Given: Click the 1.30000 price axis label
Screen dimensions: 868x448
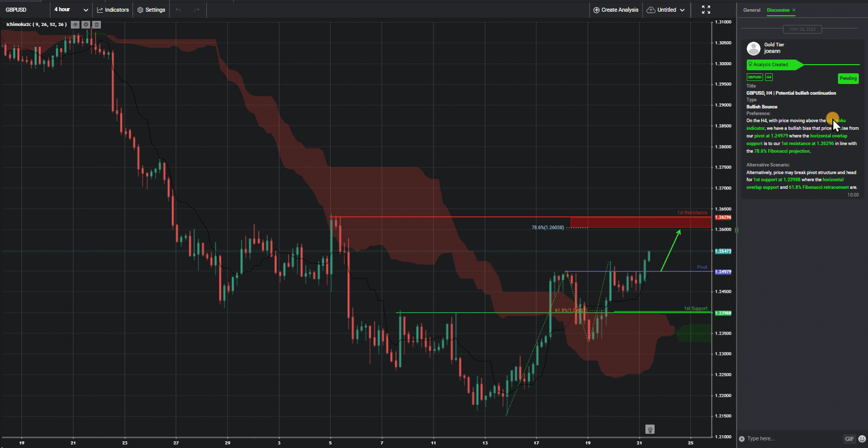Looking at the screenshot, I should 723,64.
